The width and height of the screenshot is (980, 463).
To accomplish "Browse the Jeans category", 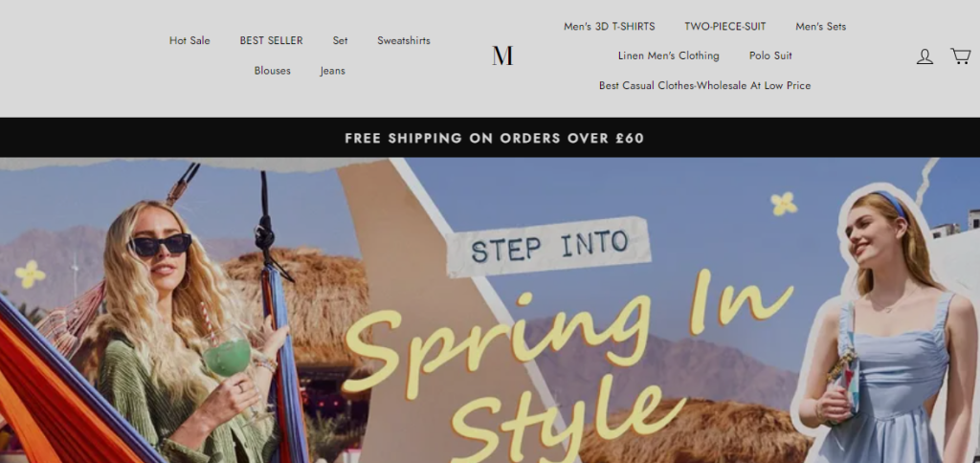I will [332, 71].
